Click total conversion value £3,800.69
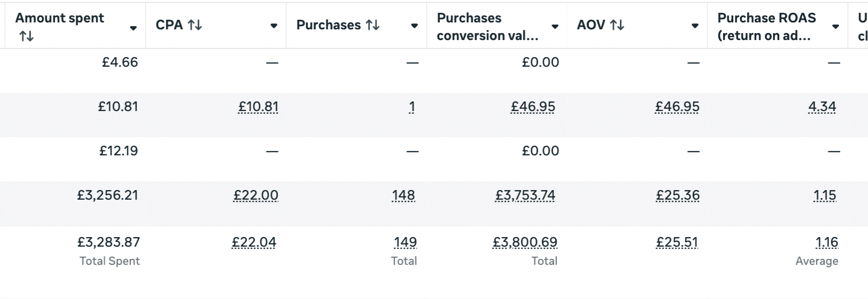Viewport: 868px width, 299px height. tap(525, 242)
